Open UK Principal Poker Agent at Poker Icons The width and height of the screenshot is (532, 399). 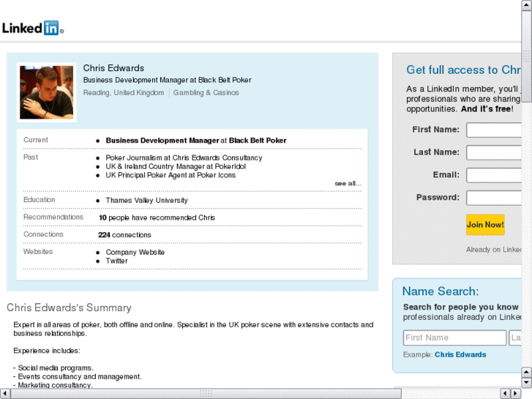tap(171, 175)
